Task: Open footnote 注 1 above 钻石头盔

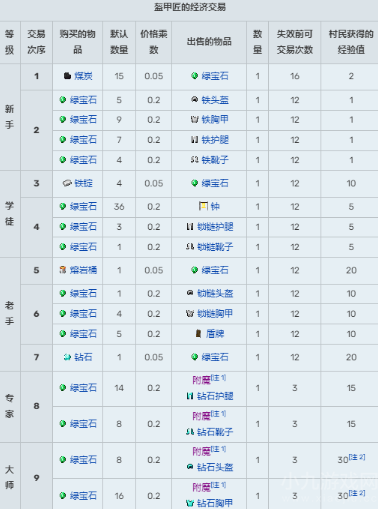Action: tap(219, 449)
